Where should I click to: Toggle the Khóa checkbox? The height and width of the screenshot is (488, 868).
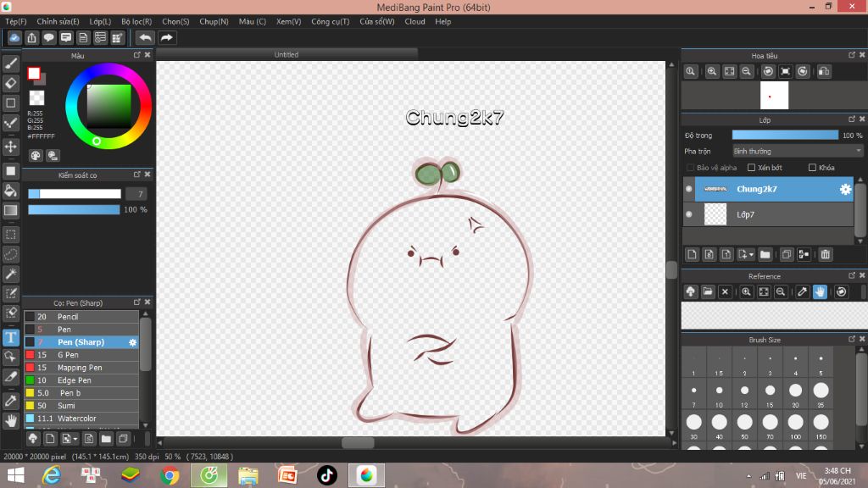812,168
